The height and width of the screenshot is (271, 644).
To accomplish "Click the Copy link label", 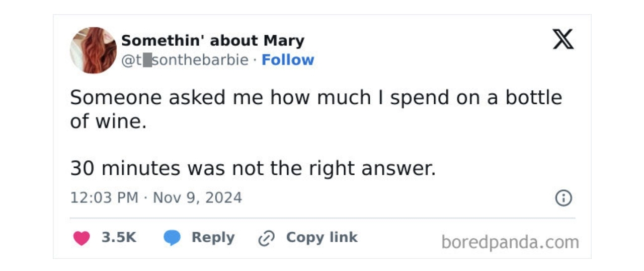I will pos(321,237).
